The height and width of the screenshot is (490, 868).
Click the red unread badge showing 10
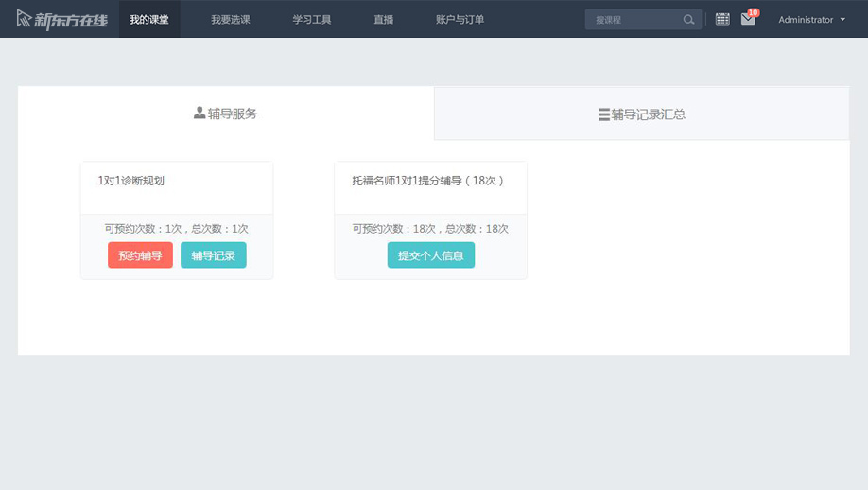tap(754, 12)
